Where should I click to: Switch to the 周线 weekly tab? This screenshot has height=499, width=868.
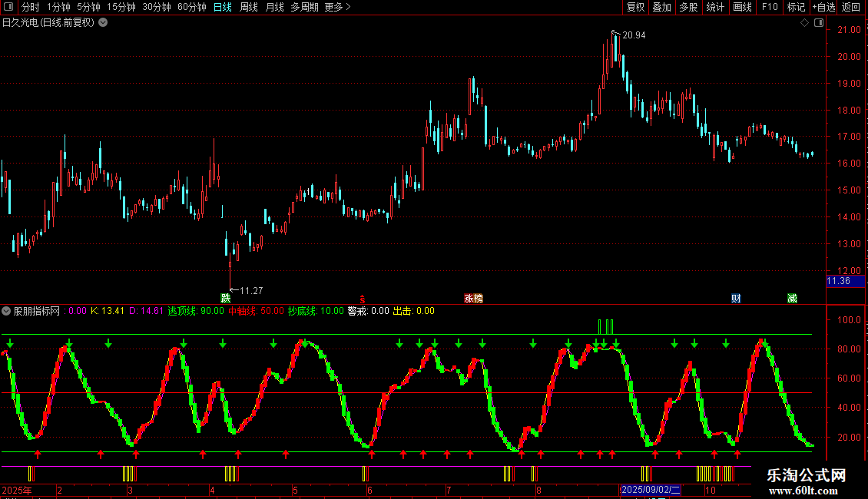click(x=249, y=7)
